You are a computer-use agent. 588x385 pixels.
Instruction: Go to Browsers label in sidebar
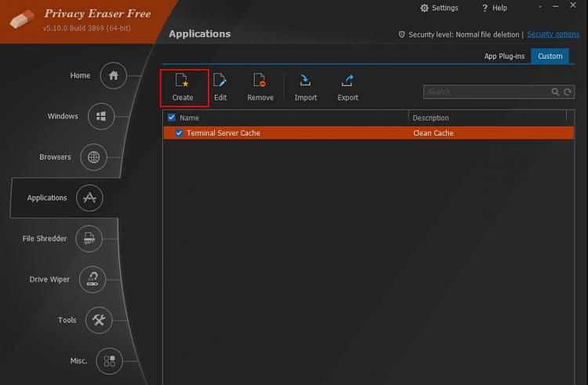(x=55, y=157)
